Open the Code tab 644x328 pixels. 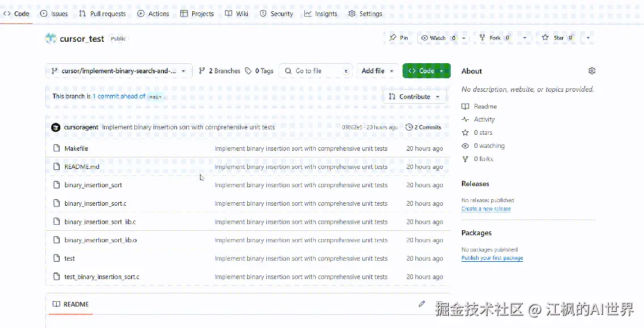[17, 14]
